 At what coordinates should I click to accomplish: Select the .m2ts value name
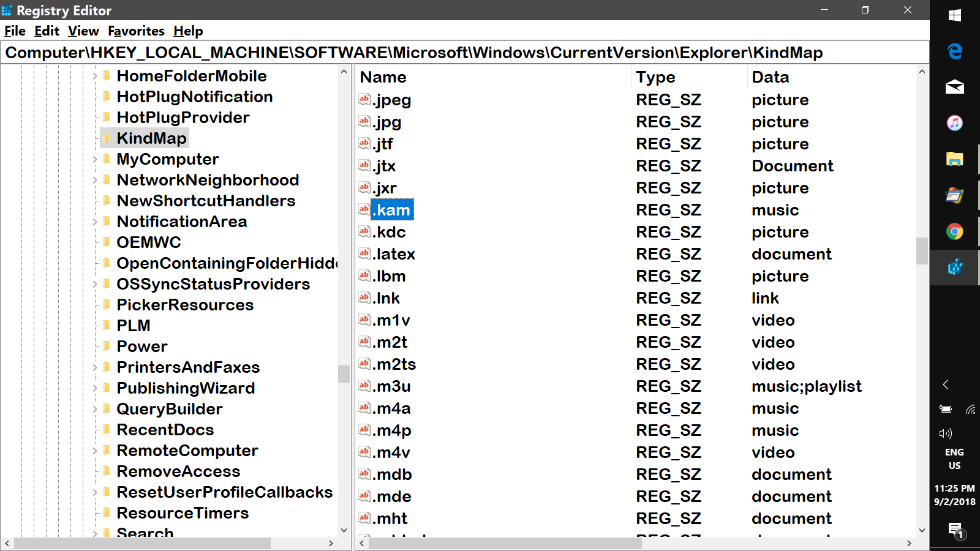(395, 364)
